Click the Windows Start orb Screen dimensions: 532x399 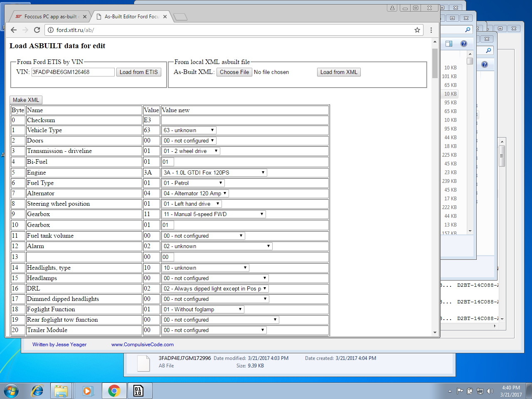click(x=11, y=391)
